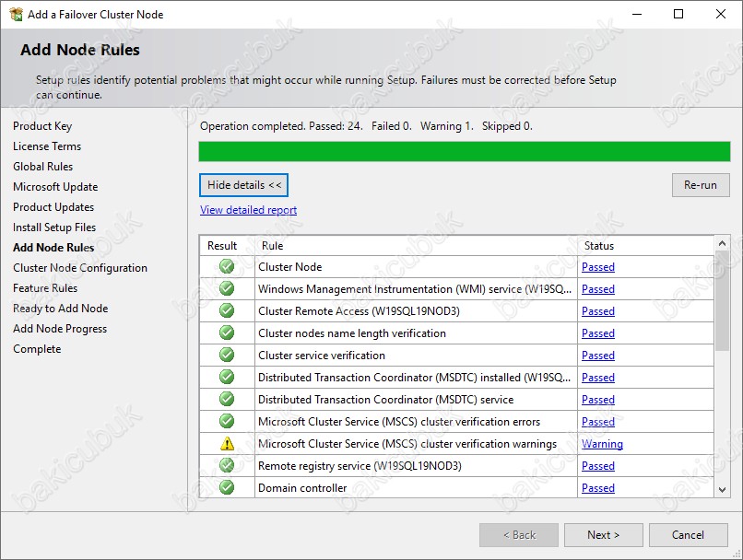Click the yellow warning icon for MSCS warnings

pyautogui.click(x=227, y=444)
